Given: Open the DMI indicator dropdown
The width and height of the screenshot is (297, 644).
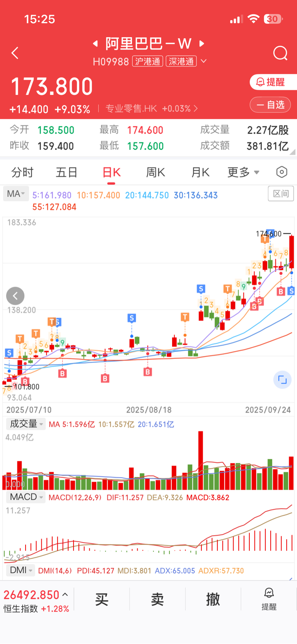Looking at the screenshot, I should (x=20, y=570).
